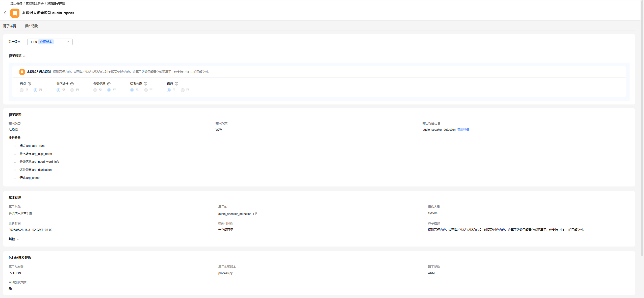This screenshot has height=298, width=644.
Task: Click help icon next to 数字转换
Action: [72, 84]
